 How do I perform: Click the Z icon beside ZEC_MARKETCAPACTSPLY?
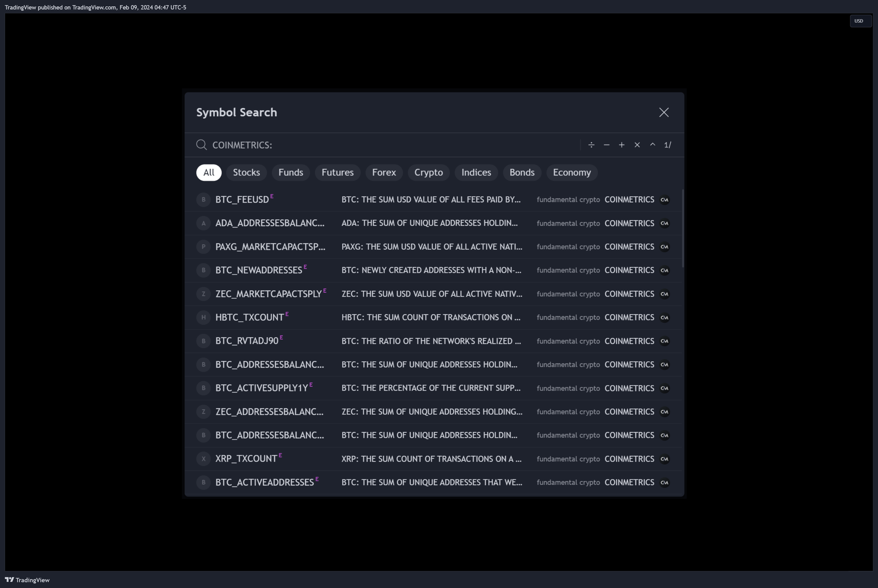pos(203,294)
